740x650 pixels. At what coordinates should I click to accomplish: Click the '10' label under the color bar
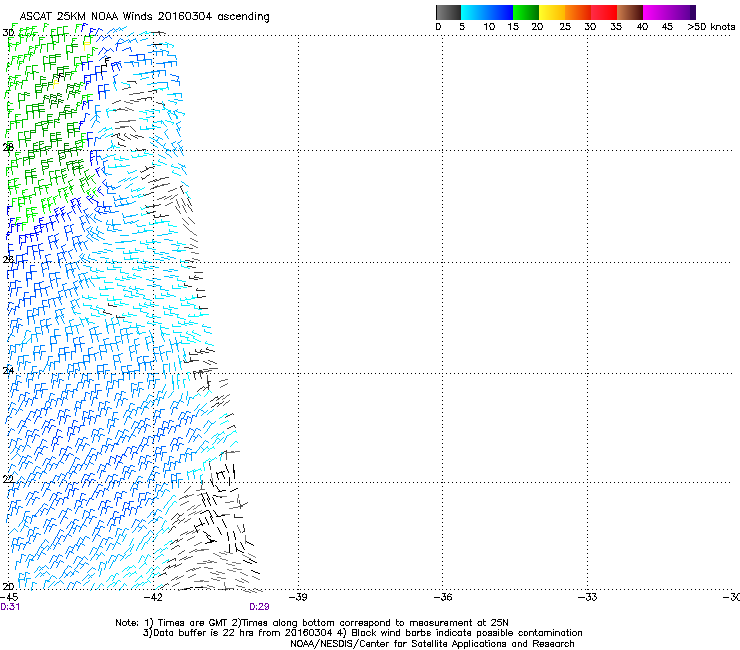[x=489, y=26]
